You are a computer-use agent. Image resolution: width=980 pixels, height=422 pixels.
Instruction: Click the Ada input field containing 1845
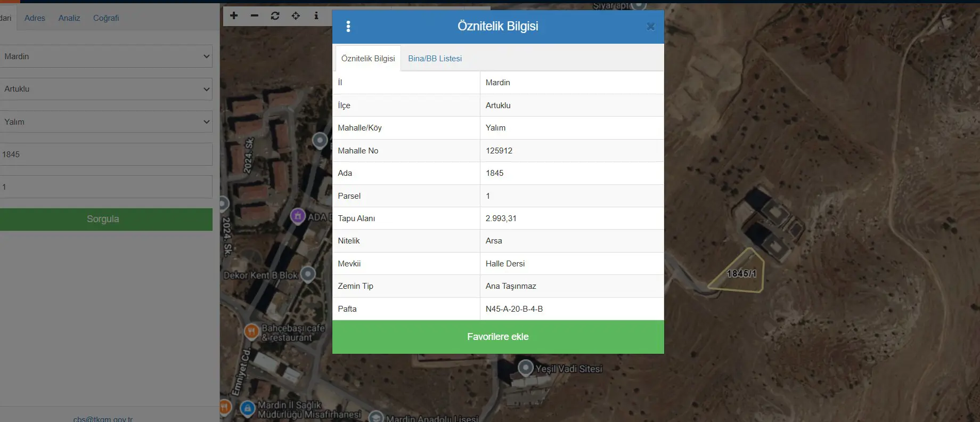106,155
